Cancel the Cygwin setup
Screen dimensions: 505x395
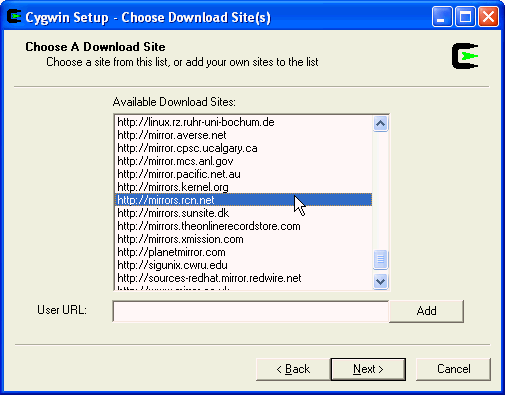coord(453,369)
